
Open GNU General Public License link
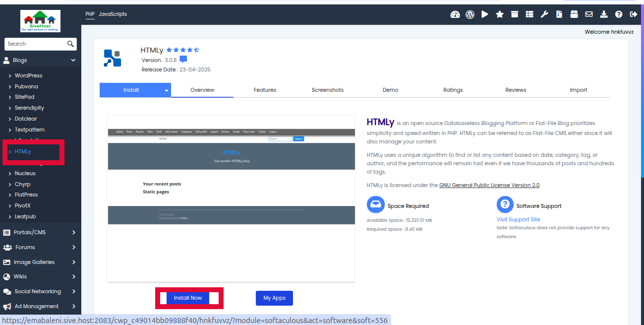[489, 185]
